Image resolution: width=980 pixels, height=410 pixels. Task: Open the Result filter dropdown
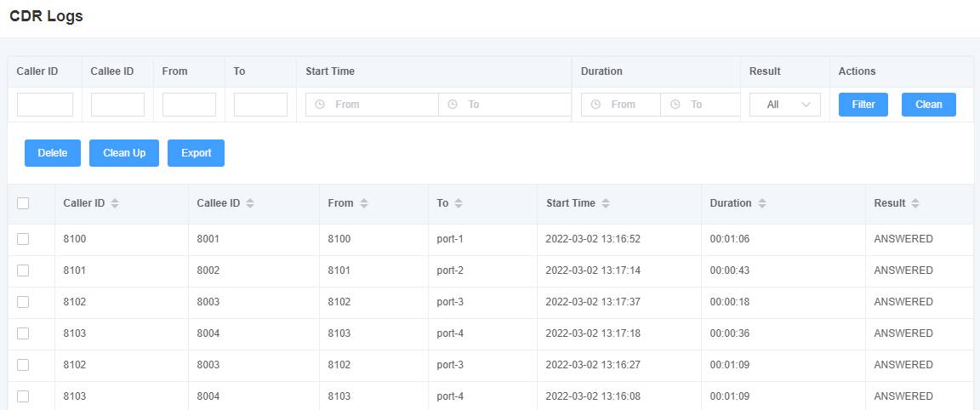tap(785, 105)
